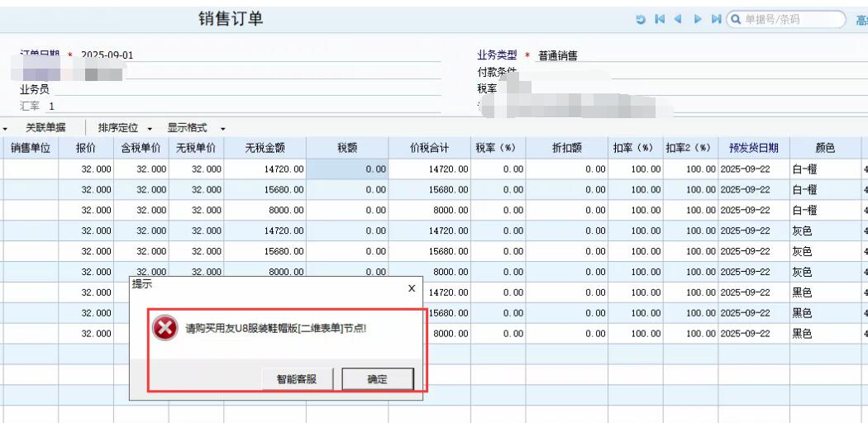Go to the next record

(697, 19)
